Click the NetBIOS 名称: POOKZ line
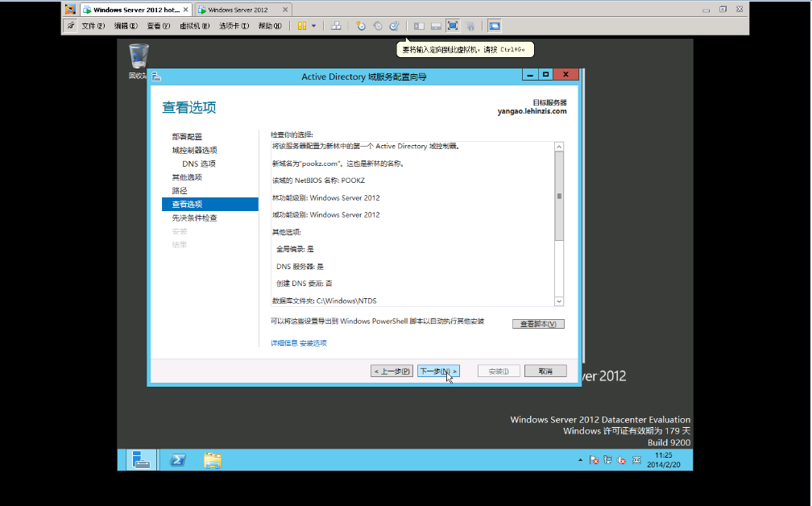 click(318, 180)
